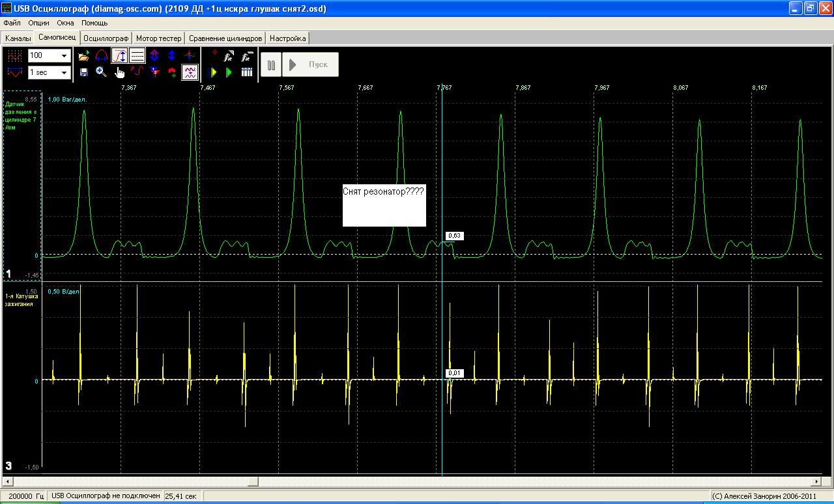Screen dimensions: 834x504
Task: Switch to the Каналы tab
Action: coord(18,38)
